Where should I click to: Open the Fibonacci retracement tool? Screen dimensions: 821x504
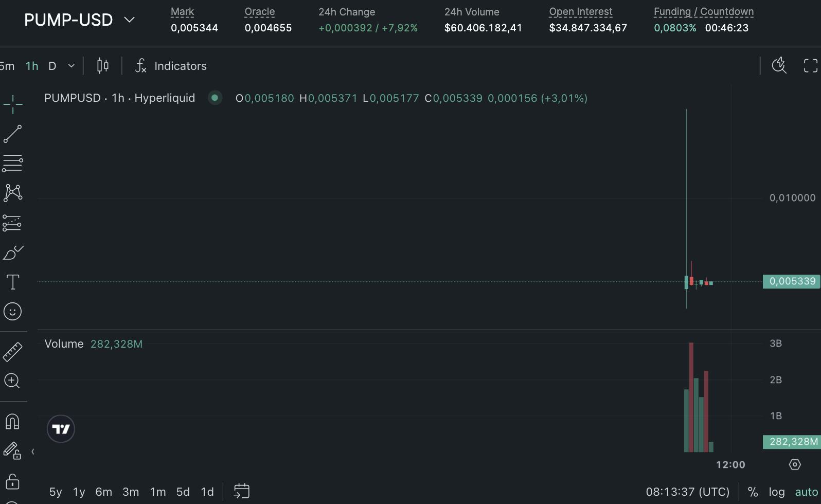tap(13, 164)
